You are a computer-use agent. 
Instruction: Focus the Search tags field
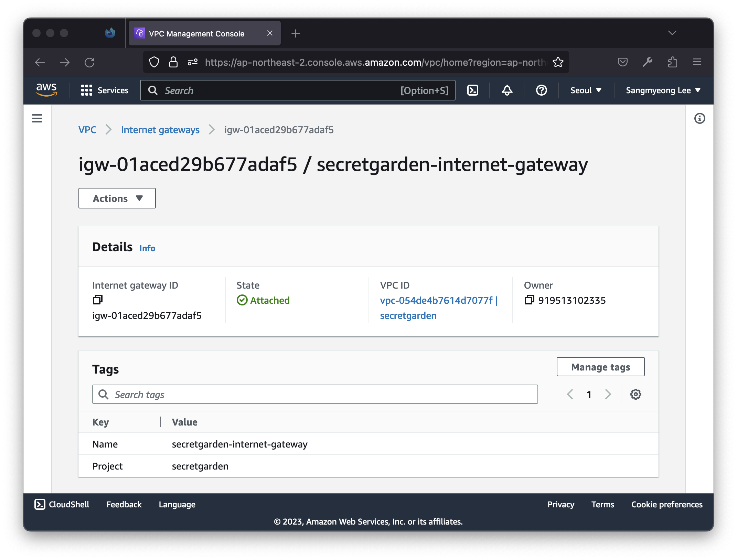click(315, 394)
